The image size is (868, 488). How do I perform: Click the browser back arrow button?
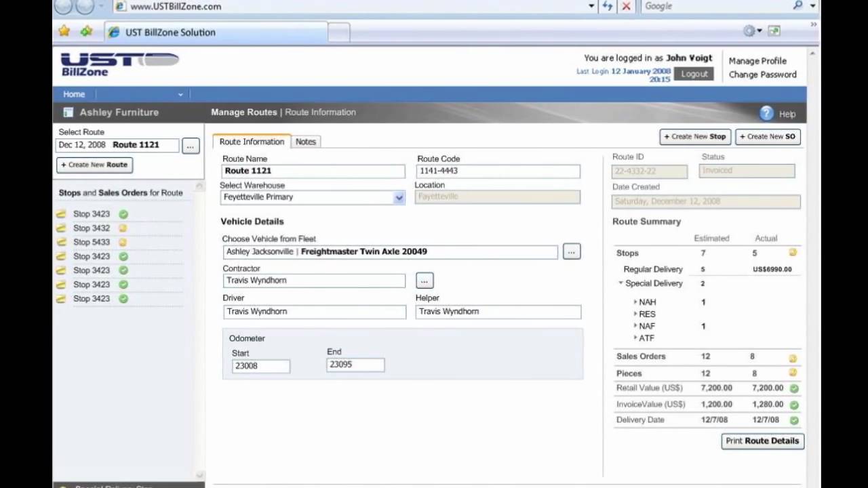pyautogui.click(x=63, y=7)
